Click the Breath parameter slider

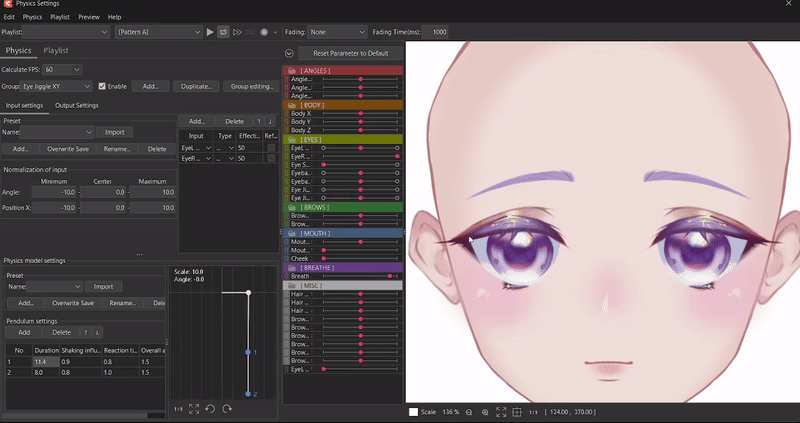[x=360, y=276]
